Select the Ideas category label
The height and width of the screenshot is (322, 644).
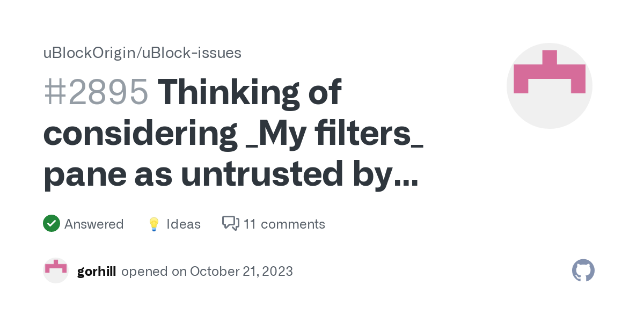coord(184,224)
